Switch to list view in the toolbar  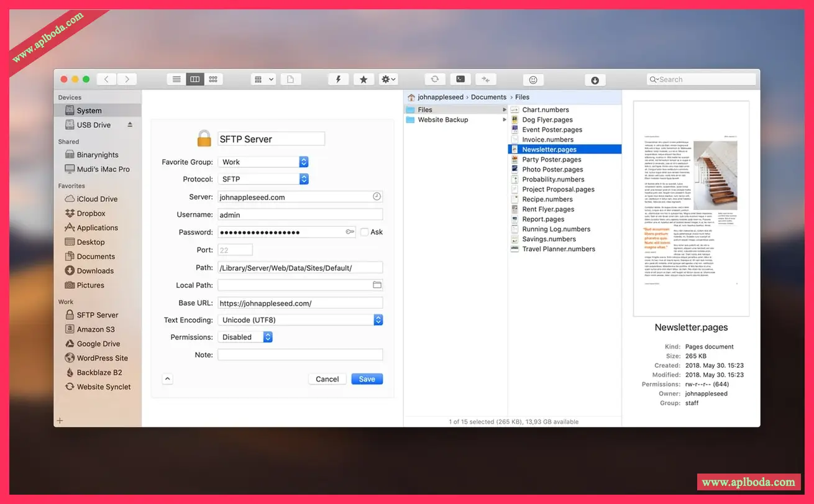tap(176, 80)
